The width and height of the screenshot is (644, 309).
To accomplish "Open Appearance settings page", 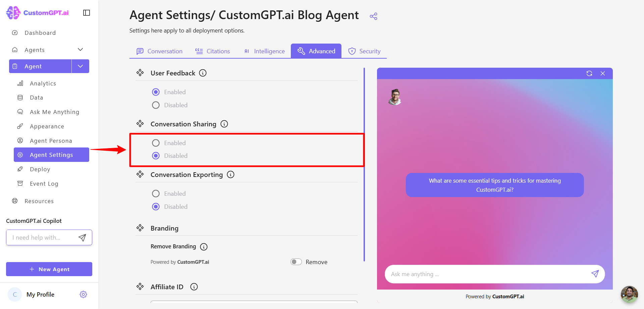I will (47, 126).
